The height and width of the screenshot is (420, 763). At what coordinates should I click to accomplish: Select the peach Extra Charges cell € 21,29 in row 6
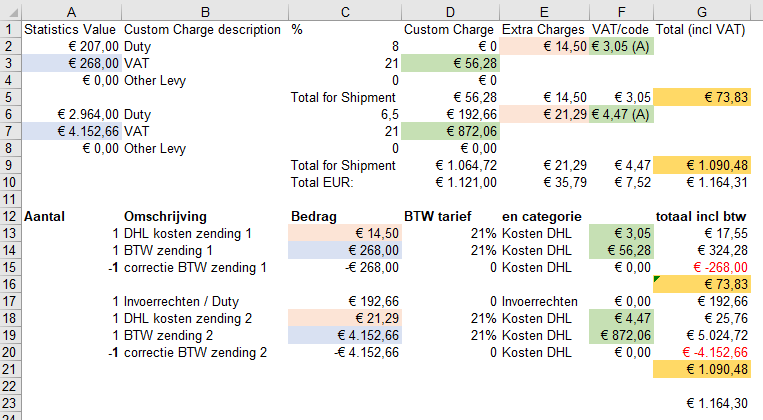pyautogui.click(x=544, y=114)
